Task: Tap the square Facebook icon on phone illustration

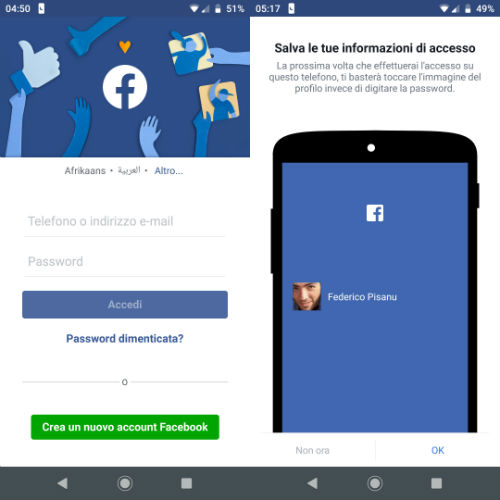Action: [375, 213]
